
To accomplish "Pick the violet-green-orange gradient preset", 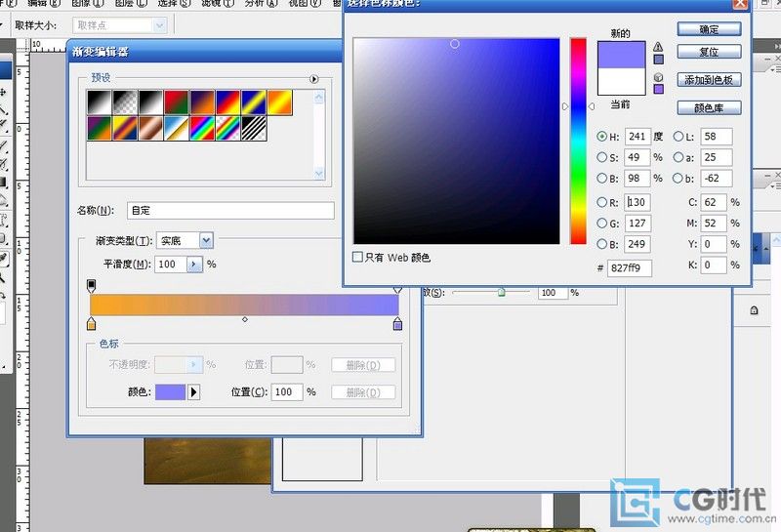I will [100, 129].
